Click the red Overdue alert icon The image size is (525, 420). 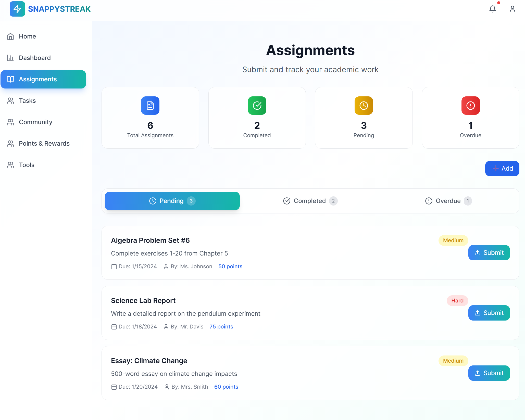(470, 106)
